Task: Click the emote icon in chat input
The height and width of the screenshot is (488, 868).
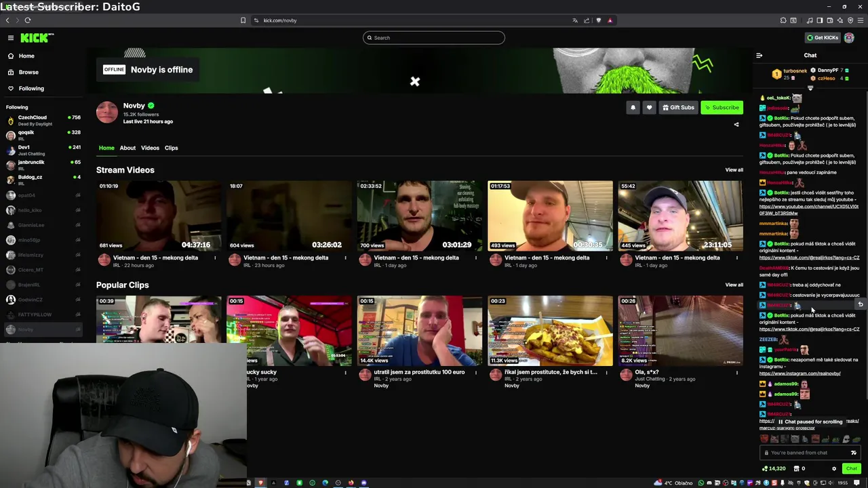Action: [x=853, y=453]
